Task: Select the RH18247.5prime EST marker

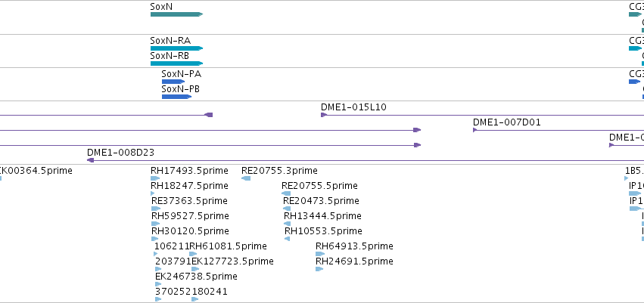Action: coord(153,193)
